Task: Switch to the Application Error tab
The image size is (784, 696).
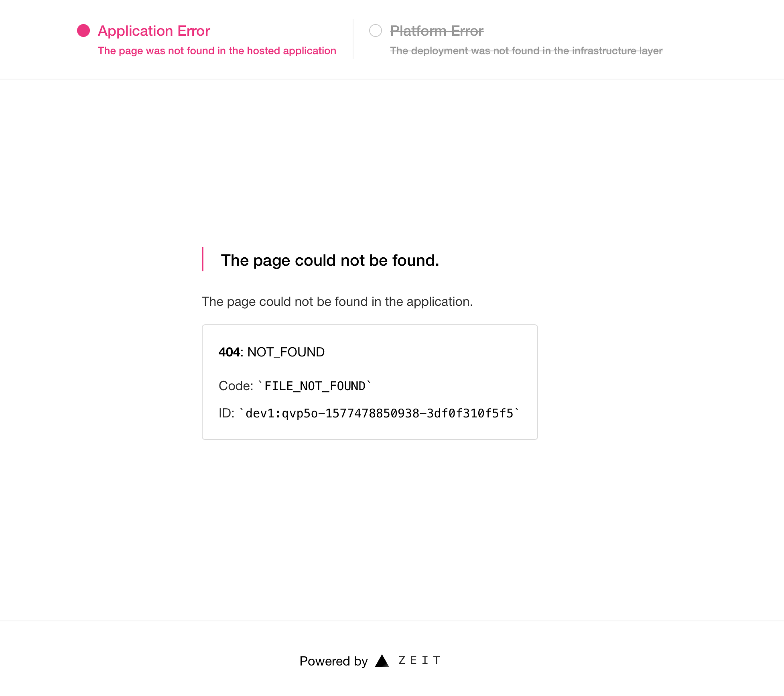Action: point(154,31)
